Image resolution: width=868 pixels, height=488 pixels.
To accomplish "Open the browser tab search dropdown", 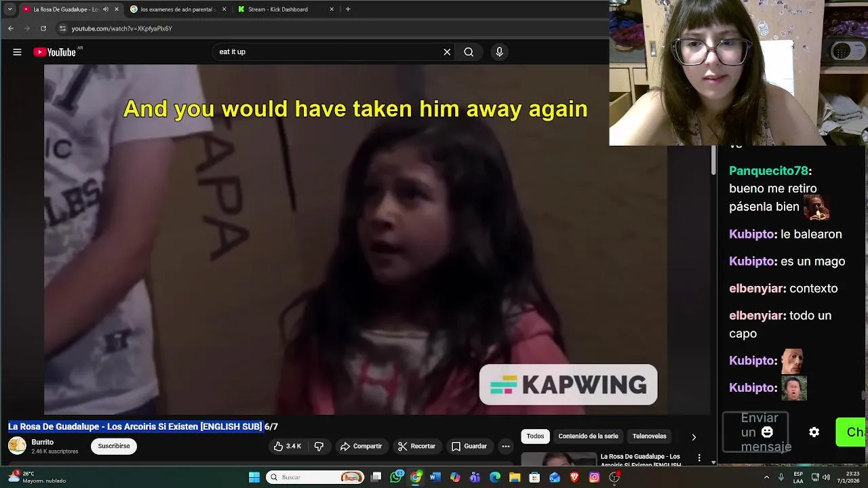I will 9,9.
